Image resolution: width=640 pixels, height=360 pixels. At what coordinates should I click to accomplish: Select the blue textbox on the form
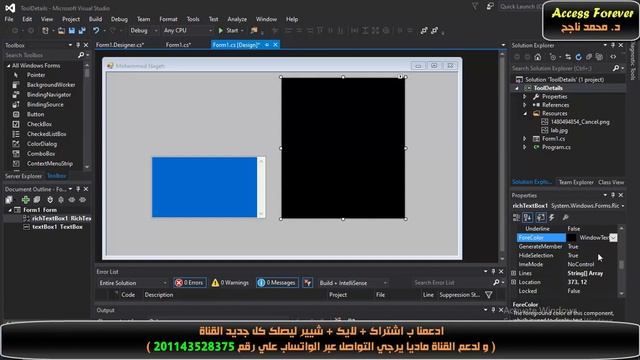coord(208,187)
